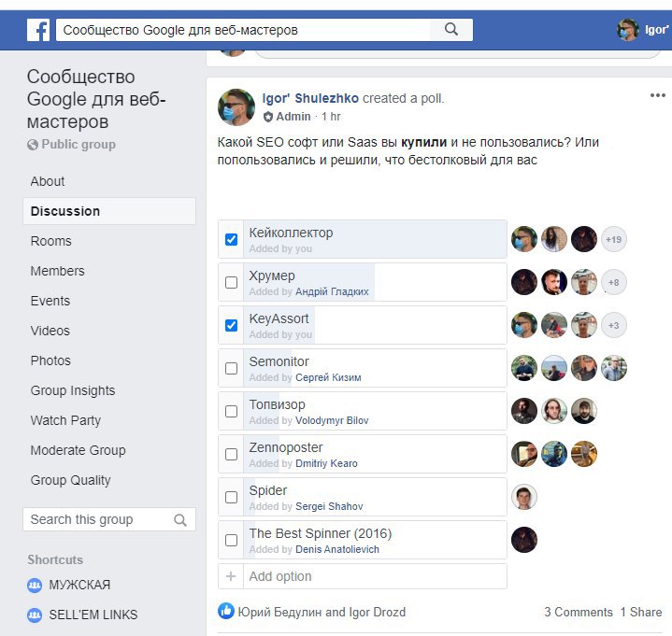Check the Semonitor poll option
The height and width of the screenshot is (636, 672).
232,368
